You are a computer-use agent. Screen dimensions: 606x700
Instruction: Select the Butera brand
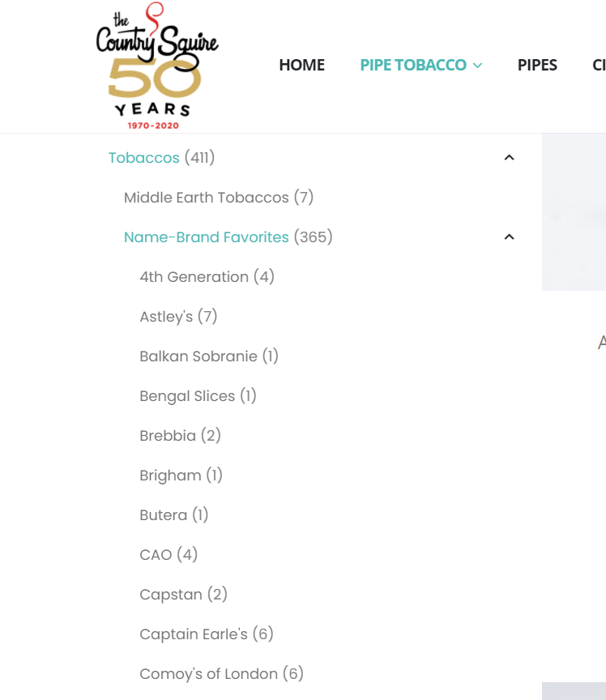coord(163,515)
